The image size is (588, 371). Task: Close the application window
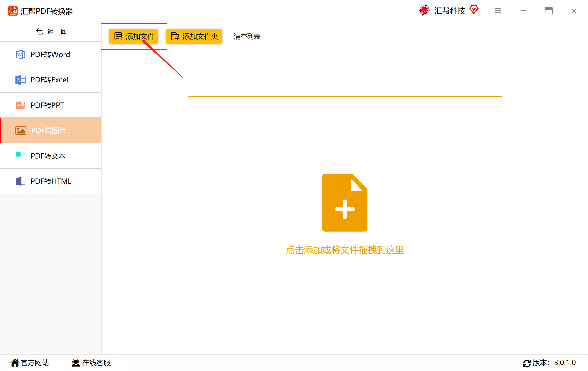tap(574, 11)
